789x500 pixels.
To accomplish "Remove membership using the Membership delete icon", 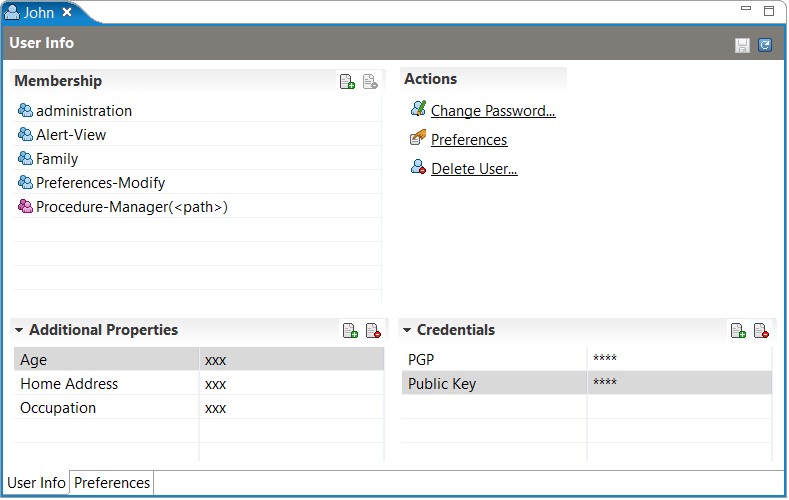I will click(x=370, y=81).
